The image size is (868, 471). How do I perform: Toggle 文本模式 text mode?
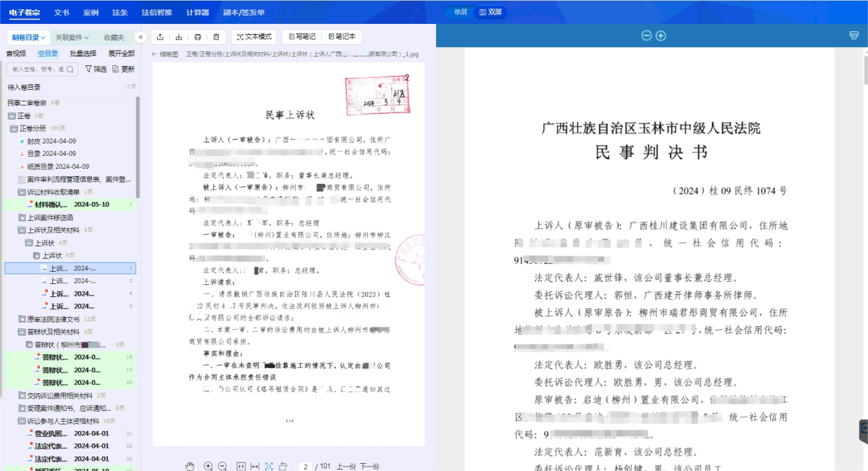pyautogui.click(x=253, y=37)
